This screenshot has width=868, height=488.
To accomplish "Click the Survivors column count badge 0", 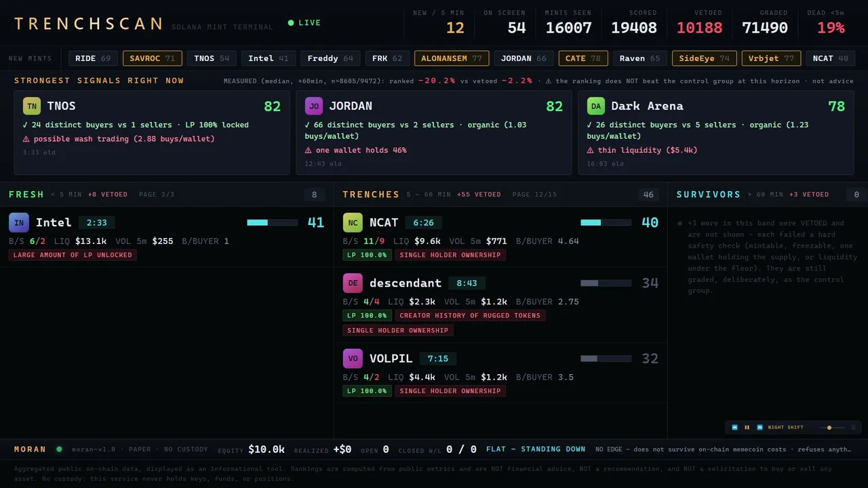I will pos(856,195).
